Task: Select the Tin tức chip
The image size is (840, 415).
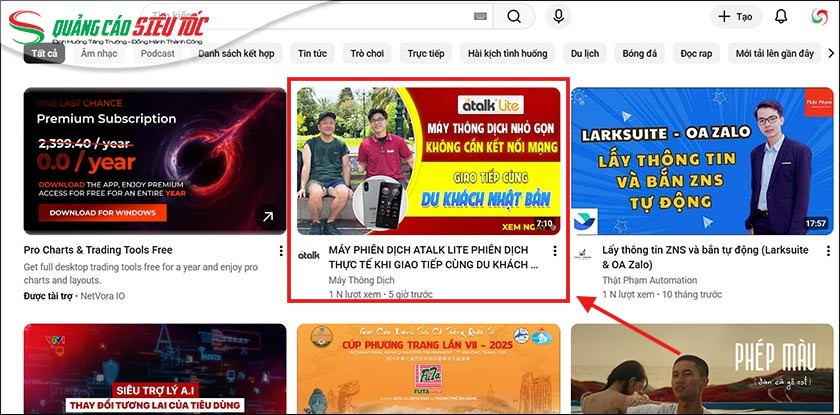Action: tap(312, 54)
